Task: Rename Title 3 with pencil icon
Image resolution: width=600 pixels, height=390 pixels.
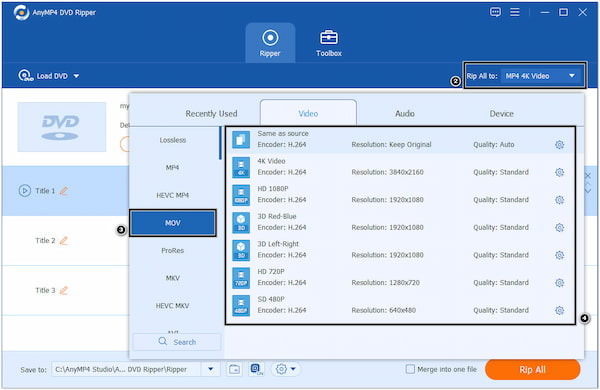Action: tap(64, 290)
